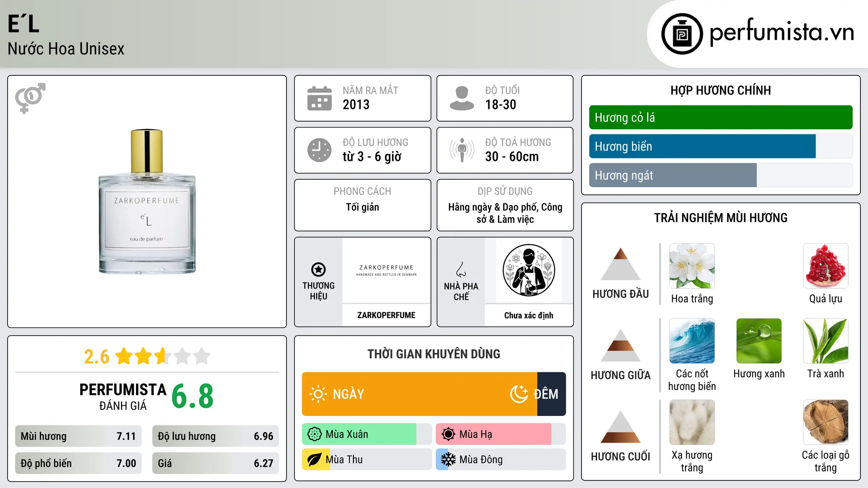Image resolution: width=868 pixels, height=488 pixels.
Task: Click the snowflake icon for Mùa Đông
Action: (448, 460)
